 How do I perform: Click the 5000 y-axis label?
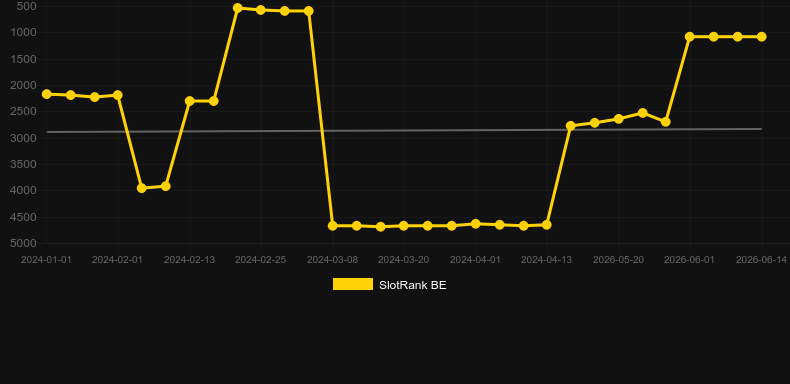[23, 243]
